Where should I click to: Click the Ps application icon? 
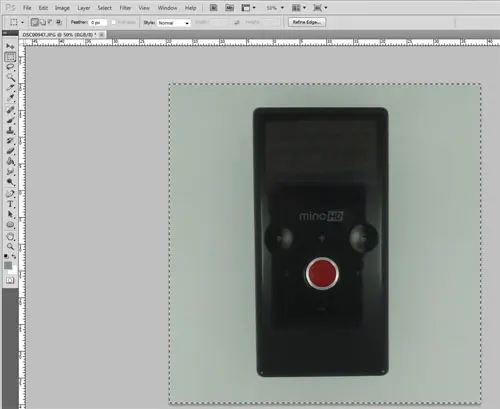click(x=11, y=8)
